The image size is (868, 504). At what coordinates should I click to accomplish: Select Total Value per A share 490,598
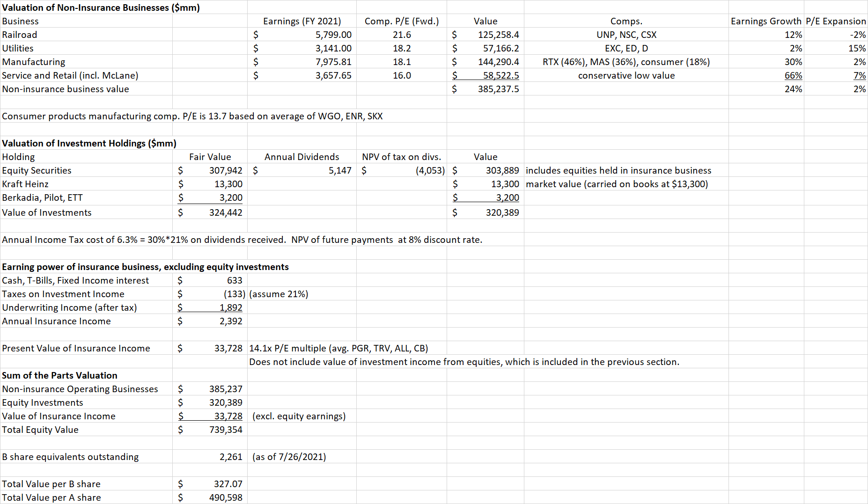point(226,497)
